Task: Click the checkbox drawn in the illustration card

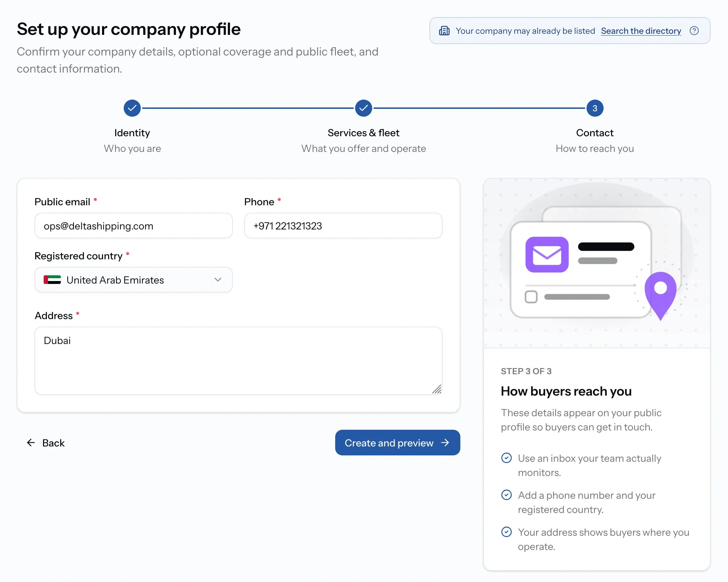Action: click(x=531, y=297)
